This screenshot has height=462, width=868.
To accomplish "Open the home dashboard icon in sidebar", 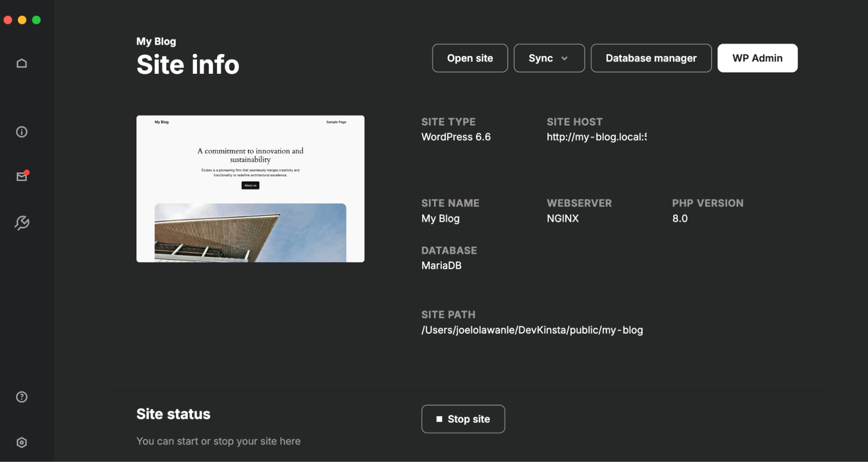I will 21,63.
